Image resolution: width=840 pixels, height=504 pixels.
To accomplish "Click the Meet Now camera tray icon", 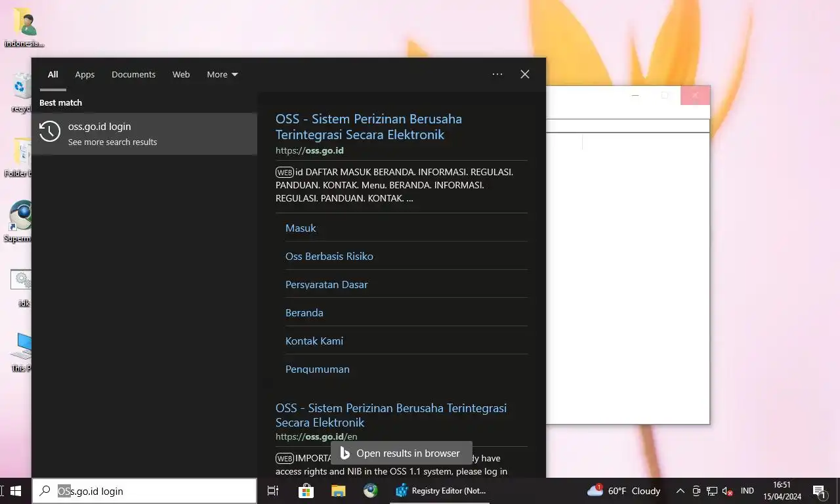I will point(696,491).
